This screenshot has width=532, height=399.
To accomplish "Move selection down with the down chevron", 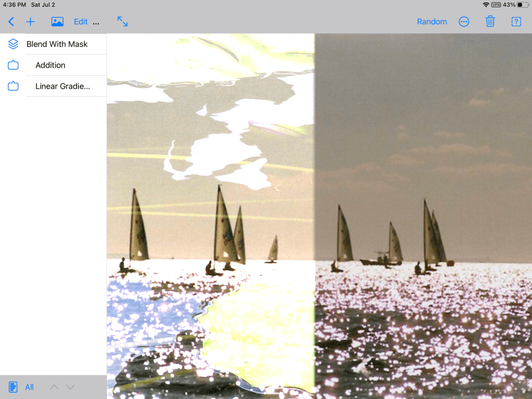I will (x=71, y=387).
